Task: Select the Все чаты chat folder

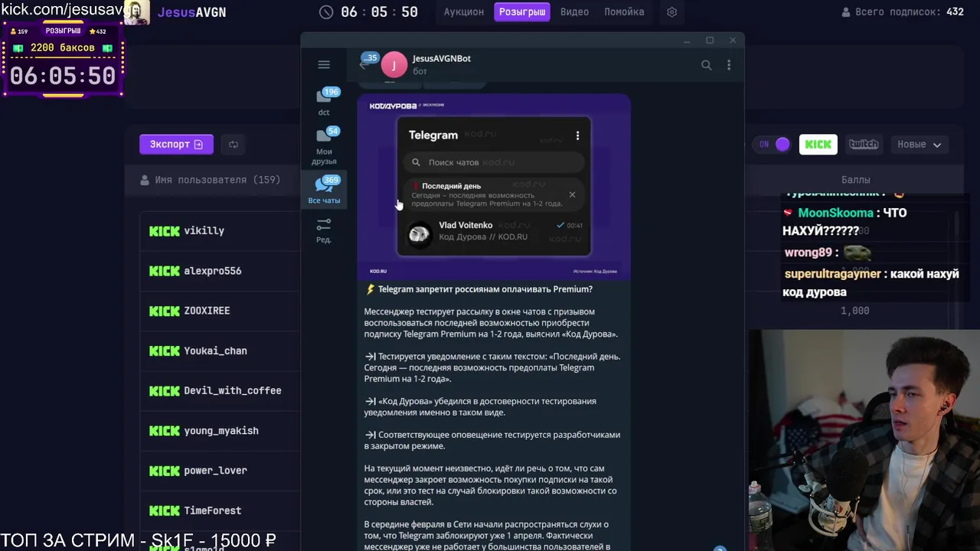Action: click(x=324, y=191)
